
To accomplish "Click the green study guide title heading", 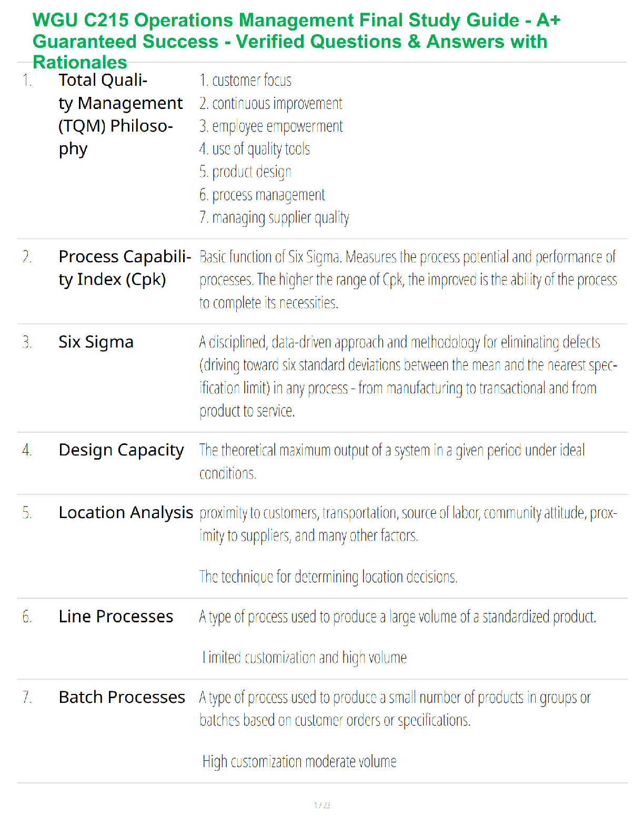I will [x=296, y=41].
